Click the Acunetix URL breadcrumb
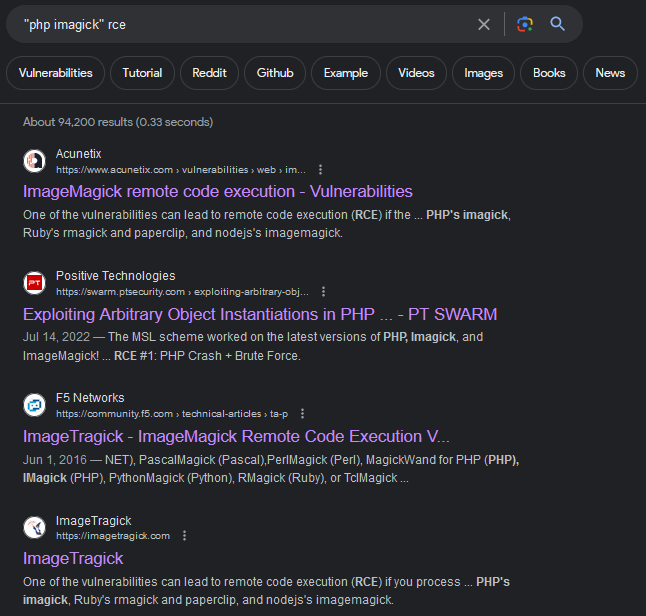 pos(181,170)
